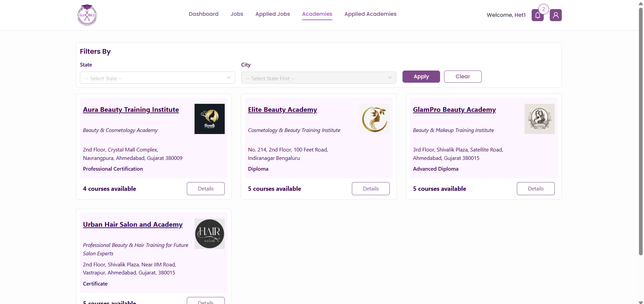Clear the filters
This screenshot has height=304, width=644.
pos(463,77)
